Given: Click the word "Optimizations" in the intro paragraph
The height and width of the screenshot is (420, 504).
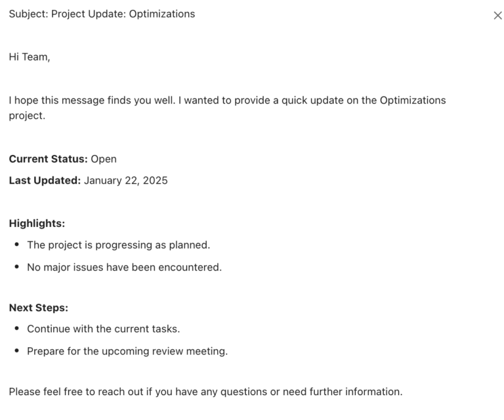Looking at the screenshot, I should [x=413, y=100].
